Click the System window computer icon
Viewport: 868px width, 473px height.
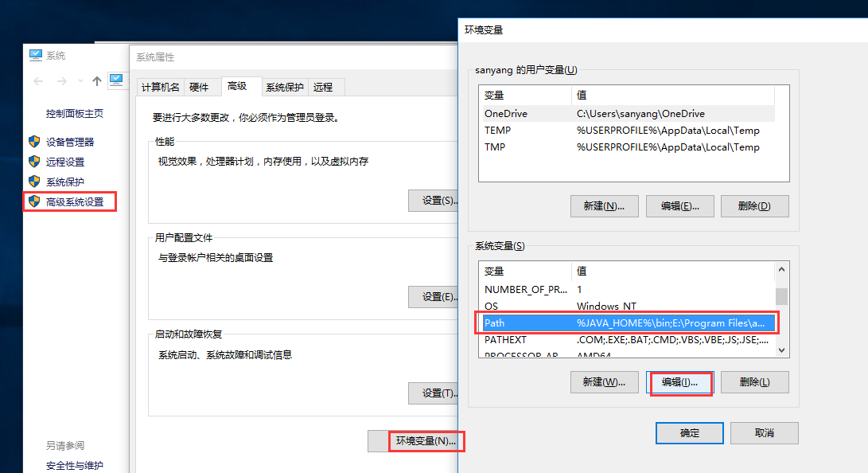point(36,55)
